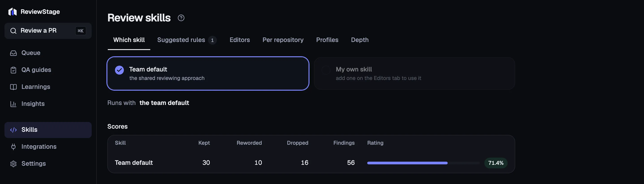Go to the Depth tab
This screenshot has height=184, width=644.
(x=360, y=40)
